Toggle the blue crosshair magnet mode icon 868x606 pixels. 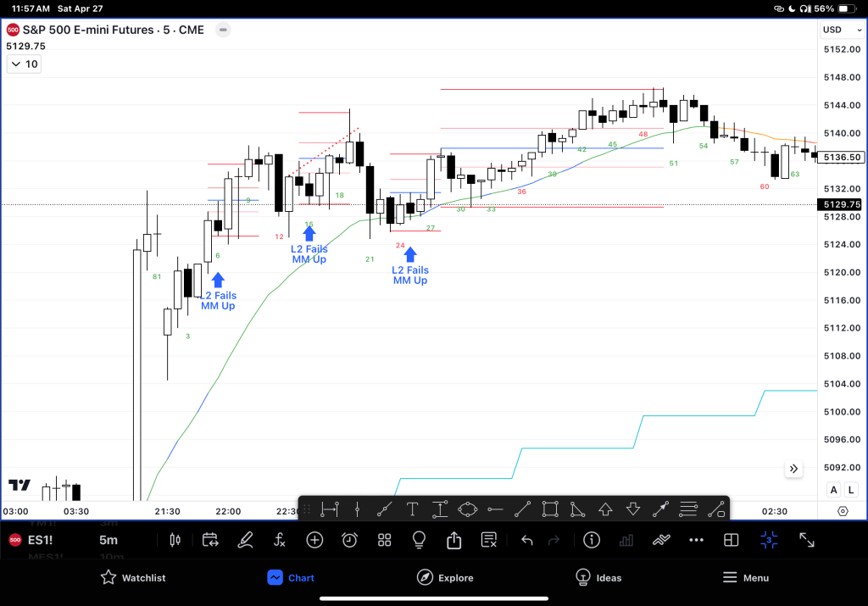pyautogui.click(x=769, y=540)
